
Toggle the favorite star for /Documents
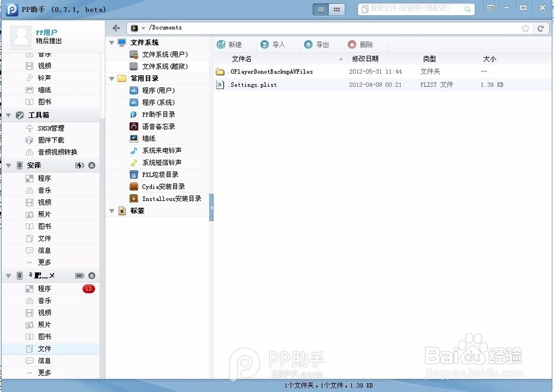click(525, 28)
